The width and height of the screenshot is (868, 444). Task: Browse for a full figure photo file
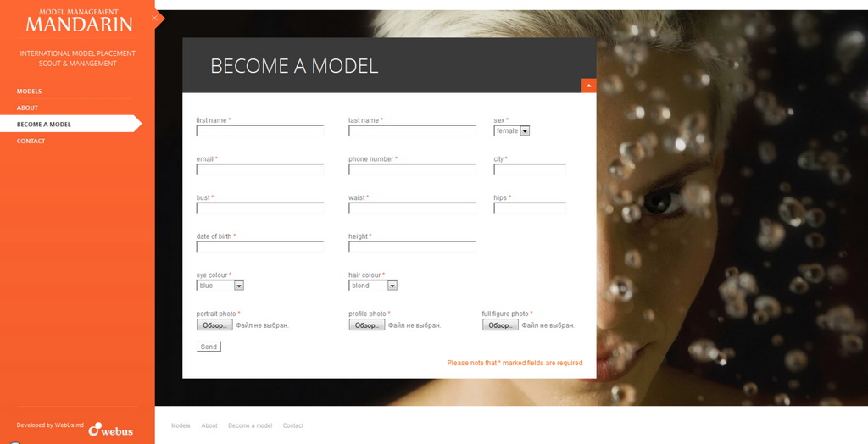tap(500, 325)
